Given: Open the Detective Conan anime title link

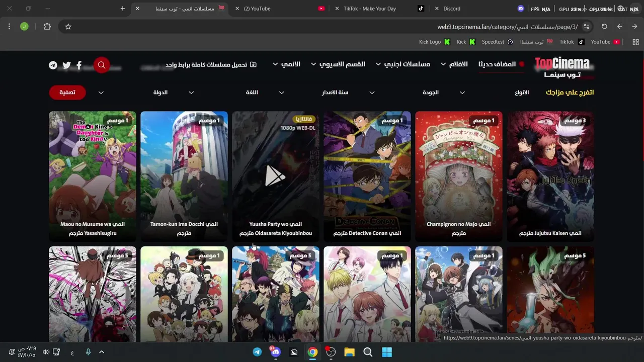Looking at the screenshot, I should point(367,233).
